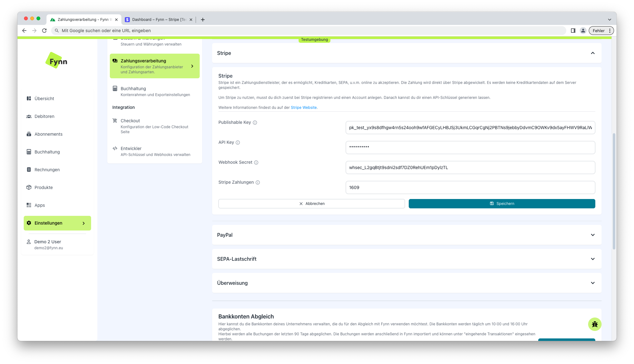Click the chevron on Zahlungsverarbeitung menu item
The height and width of the screenshot is (364, 634).
192,66
